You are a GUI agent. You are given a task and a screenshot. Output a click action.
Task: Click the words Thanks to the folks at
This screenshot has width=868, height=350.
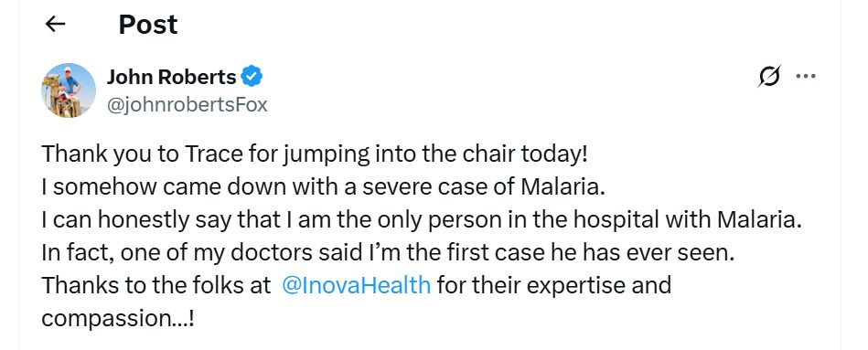156,285
